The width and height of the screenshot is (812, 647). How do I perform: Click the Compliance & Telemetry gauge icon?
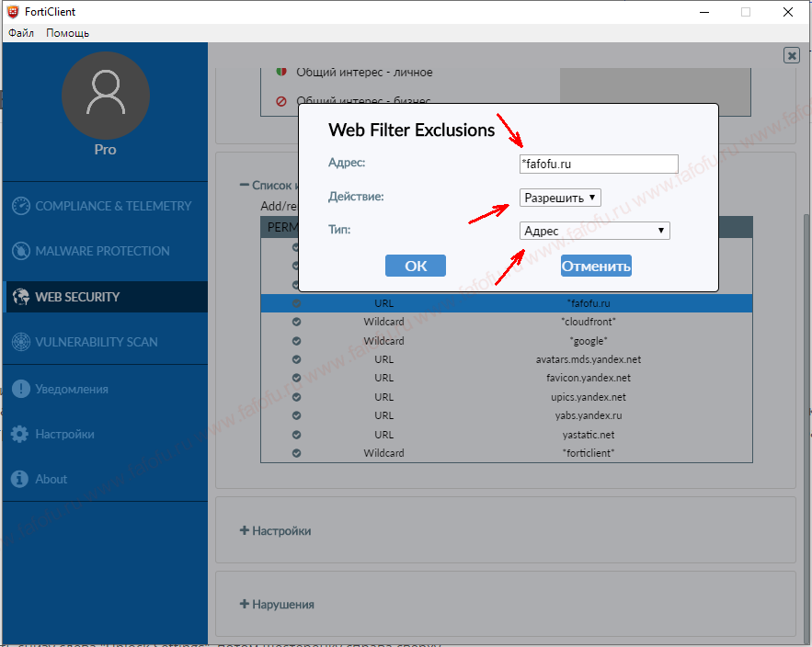[x=21, y=206]
